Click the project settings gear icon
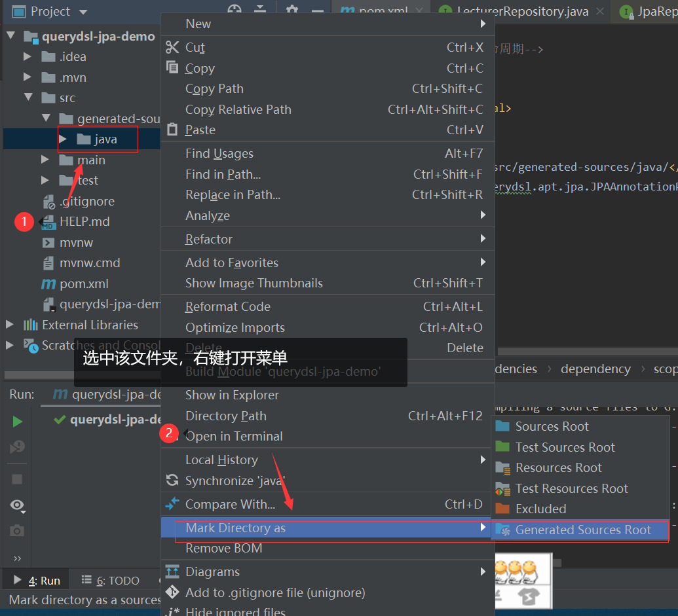Viewport: 678px width, 616px height. (292, 9)
